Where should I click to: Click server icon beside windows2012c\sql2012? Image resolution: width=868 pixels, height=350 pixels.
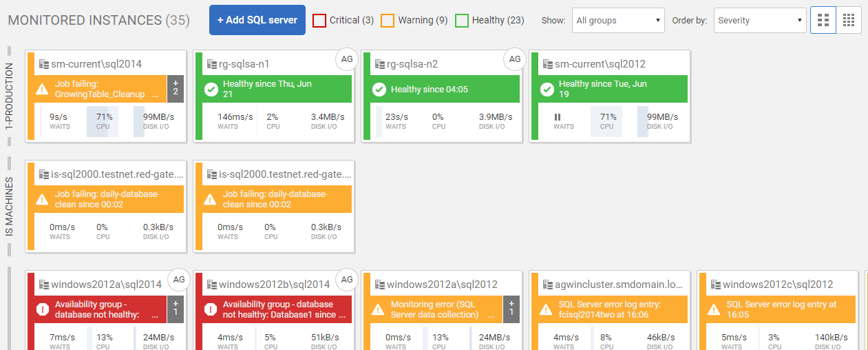[715, 285]
